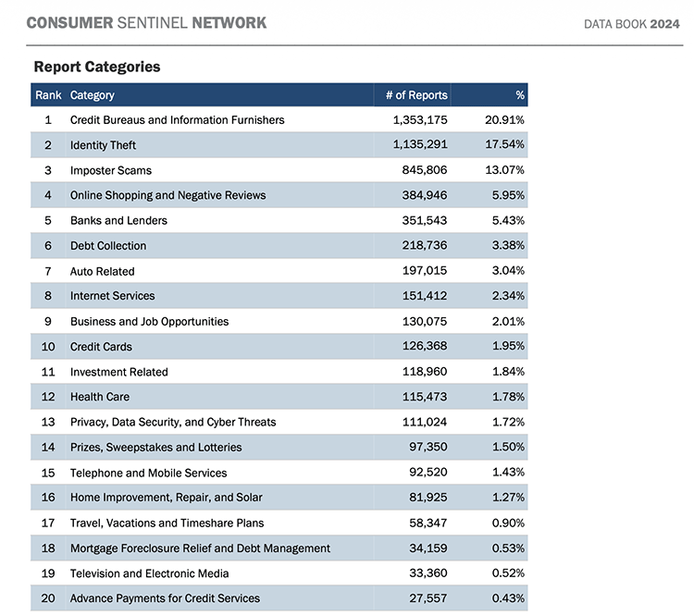Image resolution: width=694 pixels, height=616 pixels.
Task: Click Online Shopping and Negative Reviews
Action: coord(167,195)
